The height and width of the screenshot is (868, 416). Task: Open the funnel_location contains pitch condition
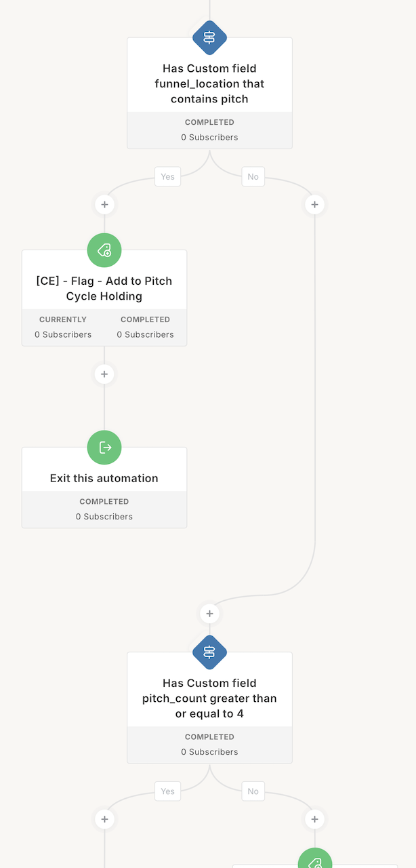click(x=209, y=84)
